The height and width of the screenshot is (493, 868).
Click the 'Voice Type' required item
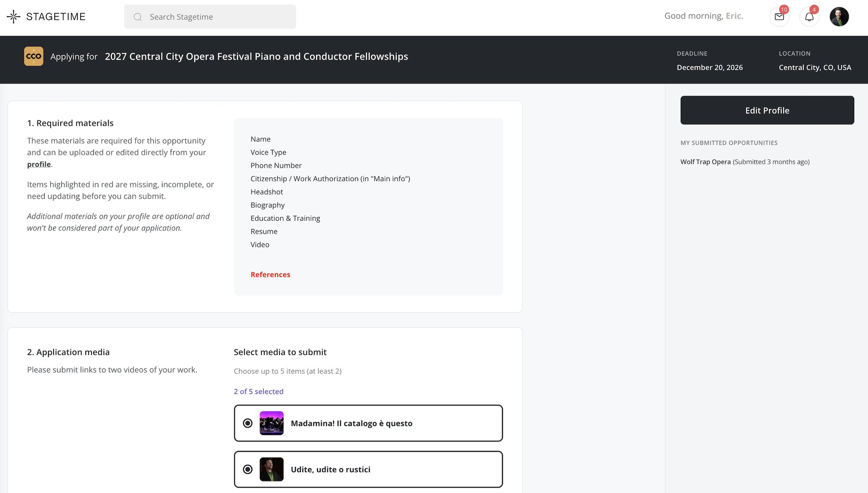point(268,152)
